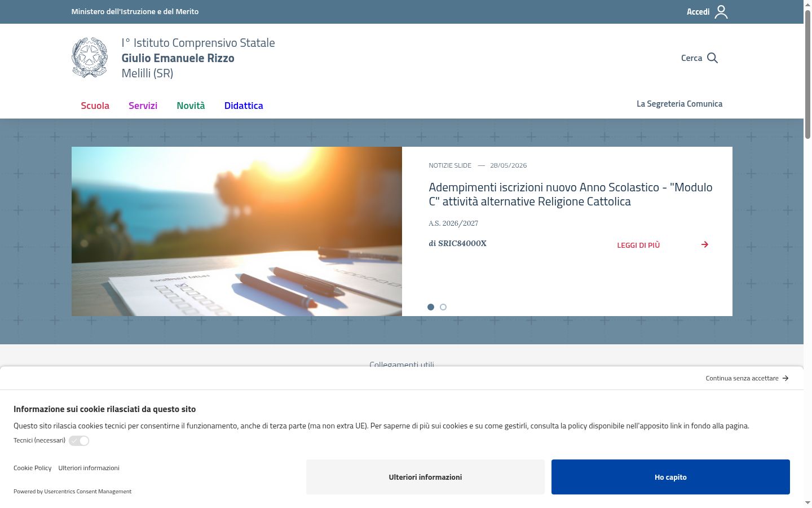Open the Cookie Policy link
Screen dimensions: 812x508
32,468
